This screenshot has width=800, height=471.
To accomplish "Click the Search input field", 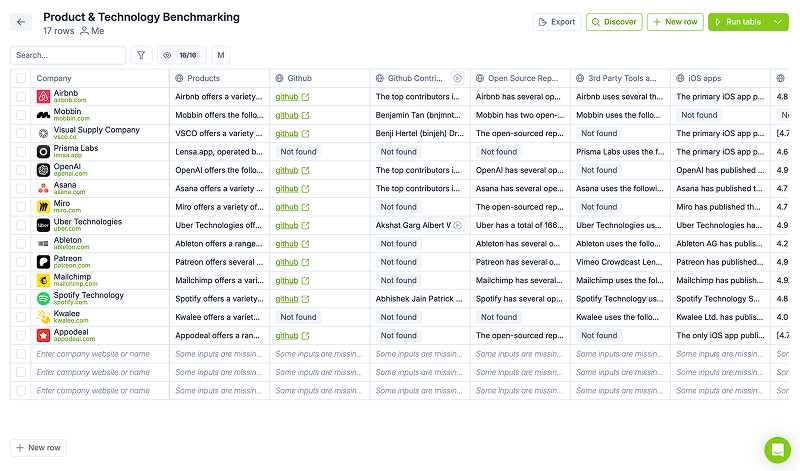I will point(68,55).
